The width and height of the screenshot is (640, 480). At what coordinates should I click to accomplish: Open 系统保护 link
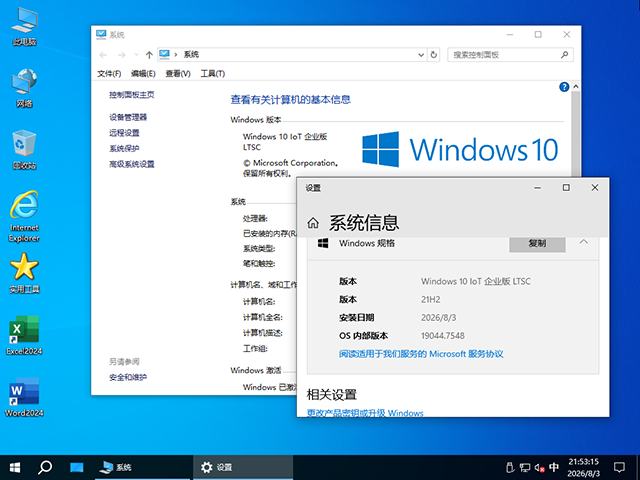124,148
